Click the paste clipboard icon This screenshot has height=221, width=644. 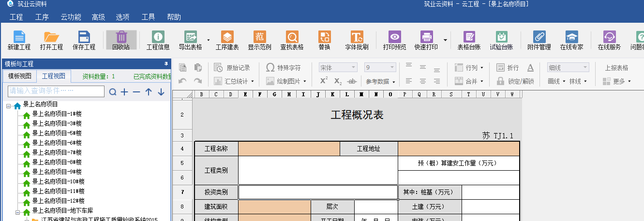point(197,68)
